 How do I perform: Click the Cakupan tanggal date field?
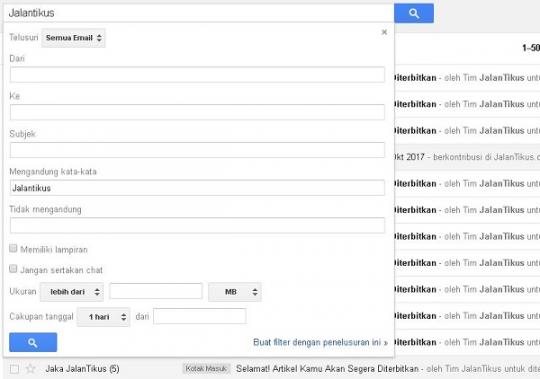(x=200, y=316)
